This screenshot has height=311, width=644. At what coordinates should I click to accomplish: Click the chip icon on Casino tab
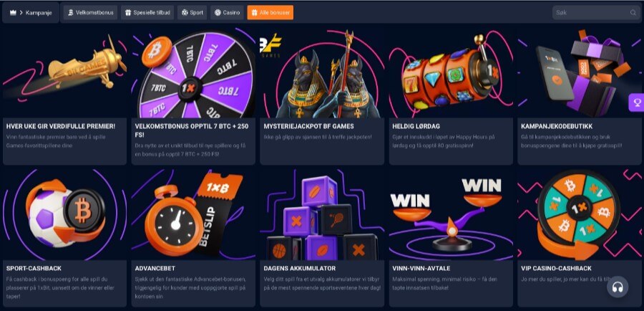click(x=218, y=13)
